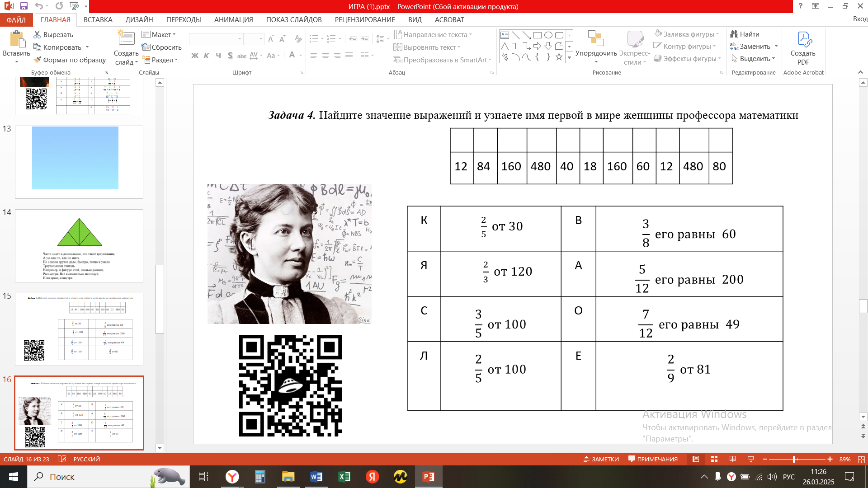Create new slide with Создать слайд icon

pyautogui.click(x=126, y=38)
